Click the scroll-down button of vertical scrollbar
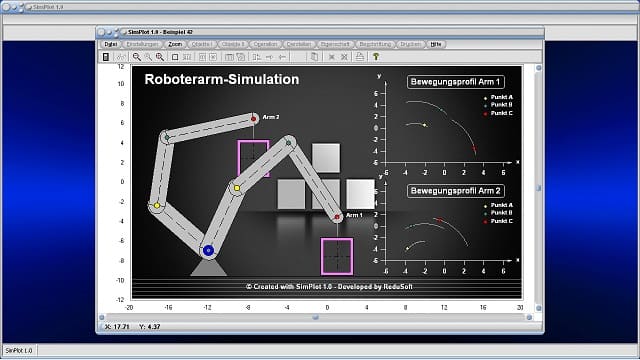This screenshot has height=360, width=640. pos(539,308)
